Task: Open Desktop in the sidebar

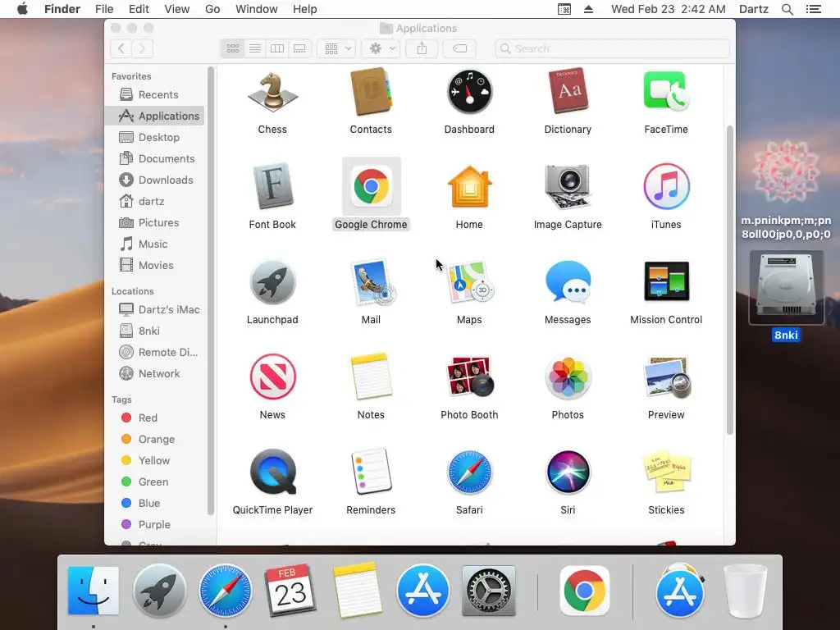Action: pos(154,138)
